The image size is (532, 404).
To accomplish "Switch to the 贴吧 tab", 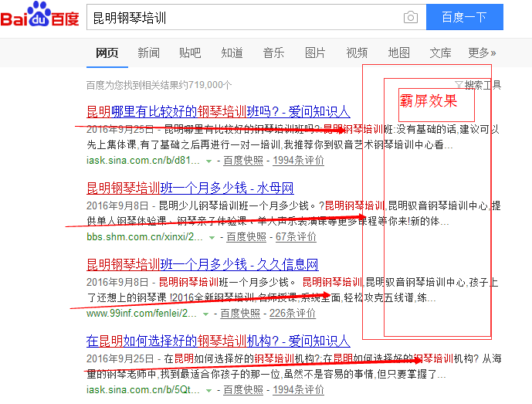I will tap(190, 53).
